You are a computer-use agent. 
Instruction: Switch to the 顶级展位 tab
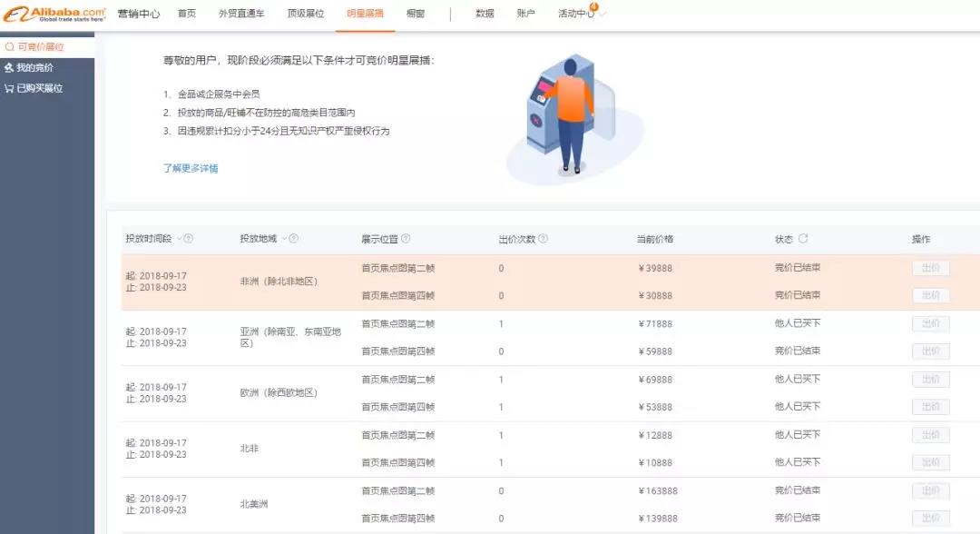pyautogui.click(x=305, y=14)
